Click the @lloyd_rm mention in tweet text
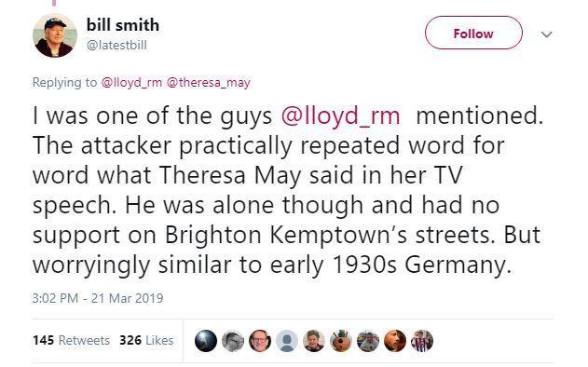Screen dimensions: 588x367 (340, 116)
